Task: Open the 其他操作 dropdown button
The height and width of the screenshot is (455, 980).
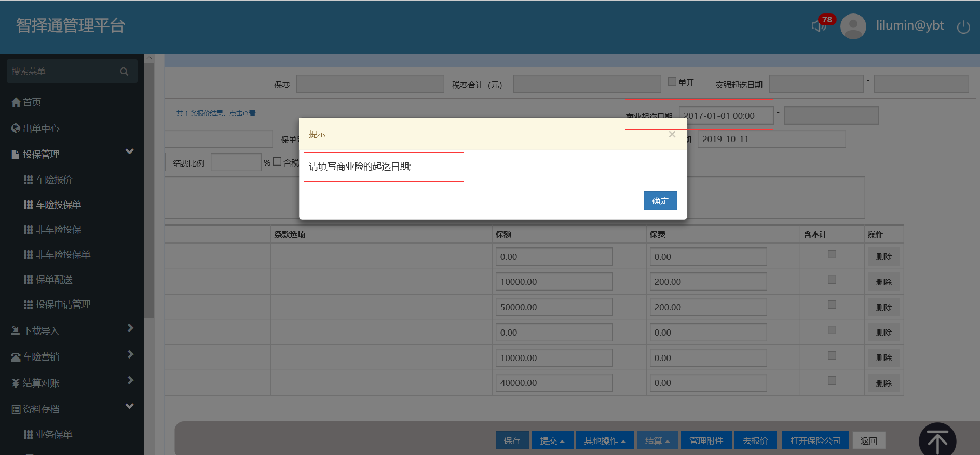Action: [605, 440]
